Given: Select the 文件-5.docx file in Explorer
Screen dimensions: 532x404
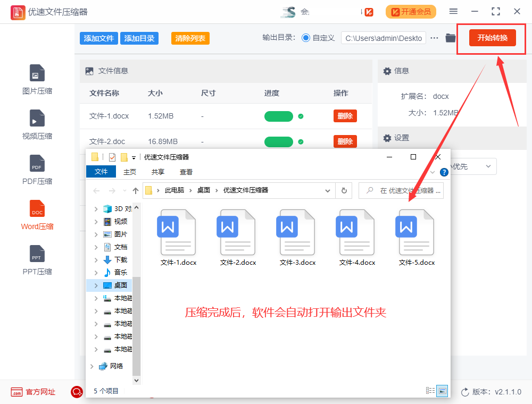Looking at the screenshot, I should pyautogui.click(x=417, y=238).
